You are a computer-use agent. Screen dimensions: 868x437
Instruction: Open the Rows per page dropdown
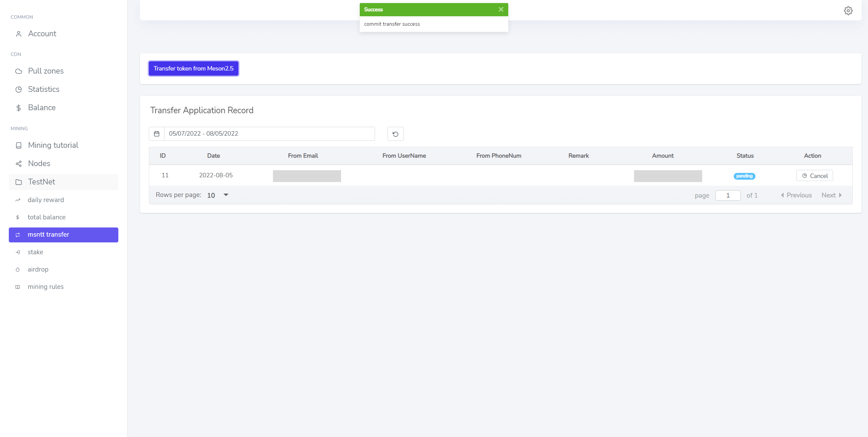click(218, 195)
